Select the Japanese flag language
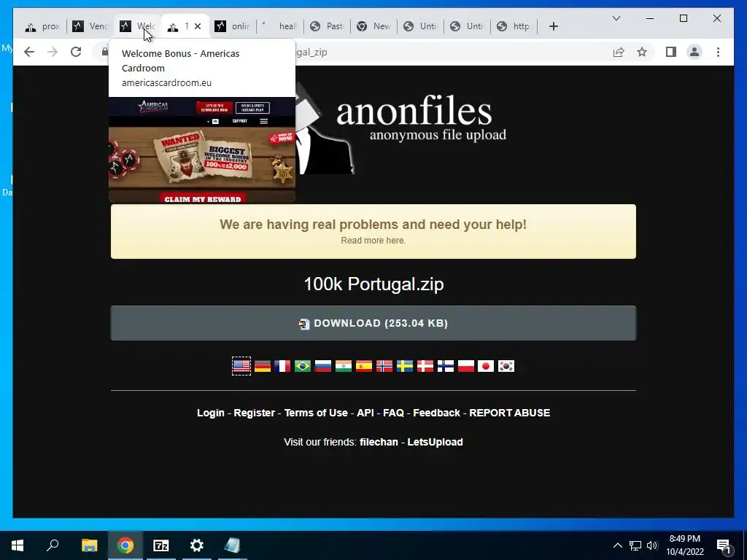Viewport: 747px width, 560px height. [486, 366]
